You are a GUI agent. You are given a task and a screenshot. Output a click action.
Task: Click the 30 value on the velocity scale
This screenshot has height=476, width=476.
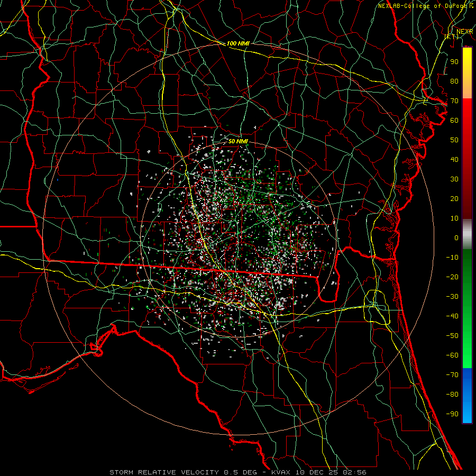tap(454, 179)
